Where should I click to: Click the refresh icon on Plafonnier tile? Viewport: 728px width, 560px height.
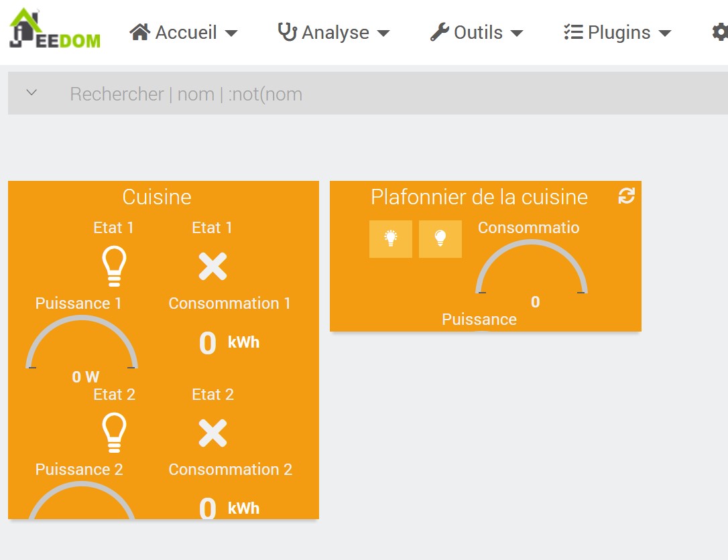click(x=626, y=196)
